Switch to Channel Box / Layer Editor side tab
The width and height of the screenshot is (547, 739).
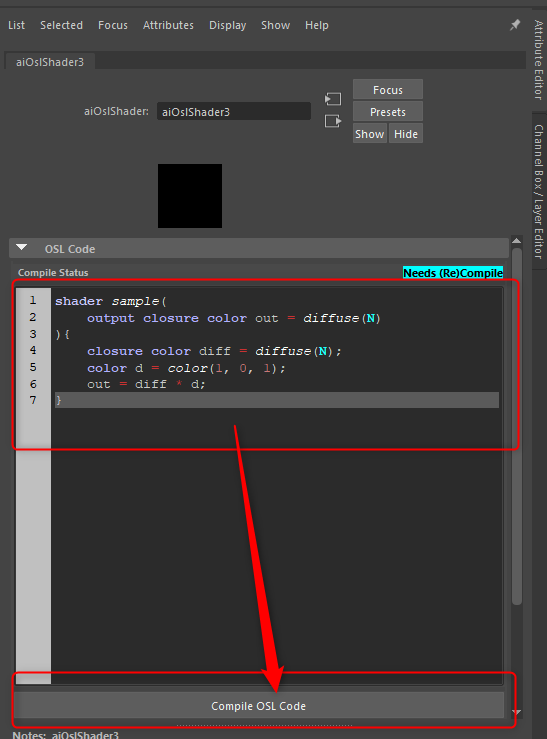click(x=539, y=191)
